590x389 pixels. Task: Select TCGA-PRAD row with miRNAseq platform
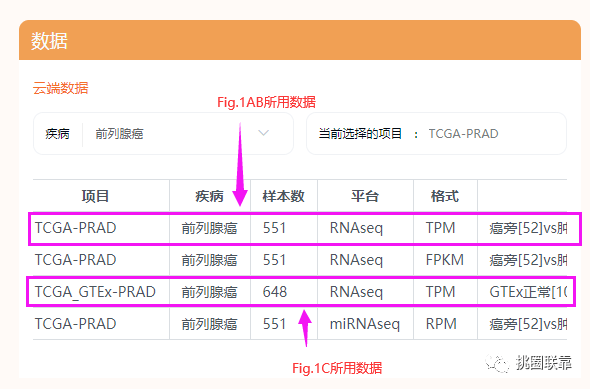300,324
